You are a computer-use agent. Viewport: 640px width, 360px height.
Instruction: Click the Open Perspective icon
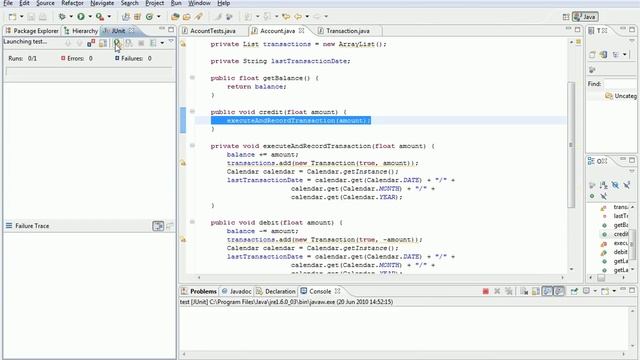point(566,17)
